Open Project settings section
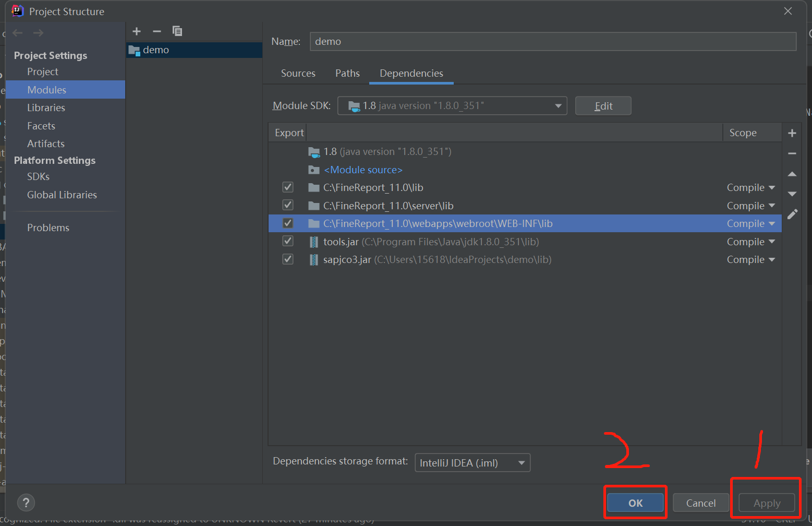This screenshot has width=812, height=526. (43, 71)
